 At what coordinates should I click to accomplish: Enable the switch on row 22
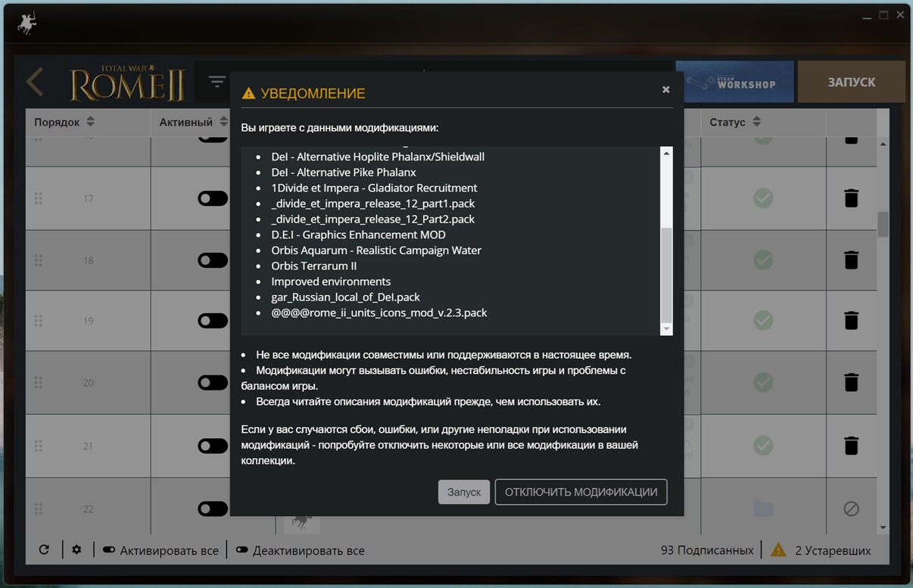pyautogui.click(x=213, y=509)
